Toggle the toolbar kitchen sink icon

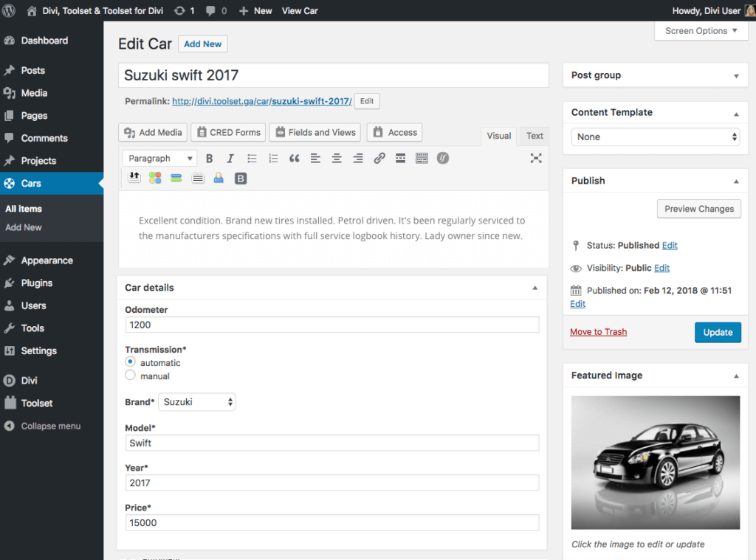[x=422, y=159]
